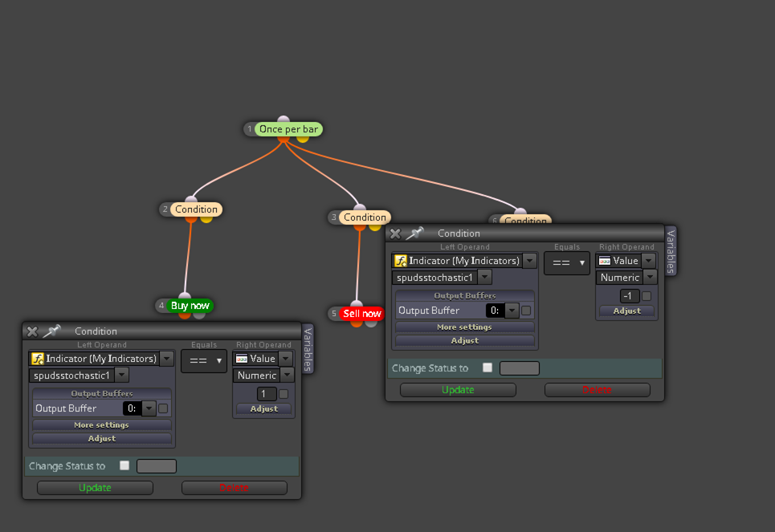Click the top input connector of Once per bar
Screen dimensions: 775x532
(x=283, y=119)
